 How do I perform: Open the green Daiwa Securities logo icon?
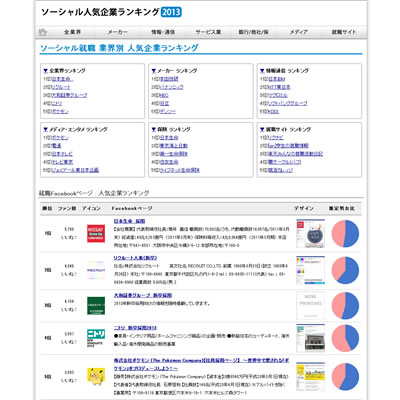(x=96, y=306)
